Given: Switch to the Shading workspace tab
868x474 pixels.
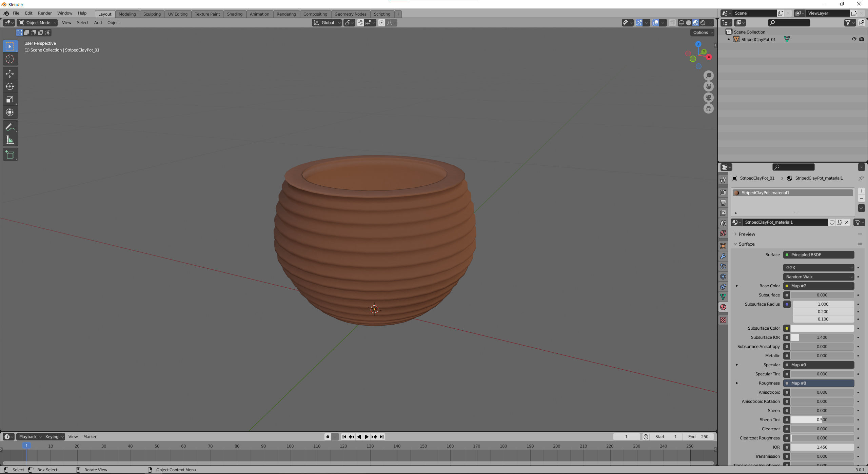Looking at the screenshot, I should coord(235,14).
